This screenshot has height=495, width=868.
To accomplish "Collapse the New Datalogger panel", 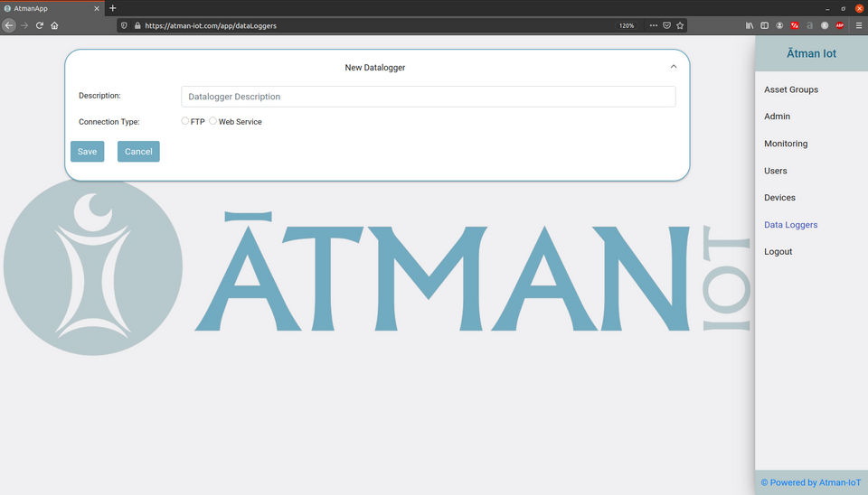I will pyautogui.click(x=673, y=67).
